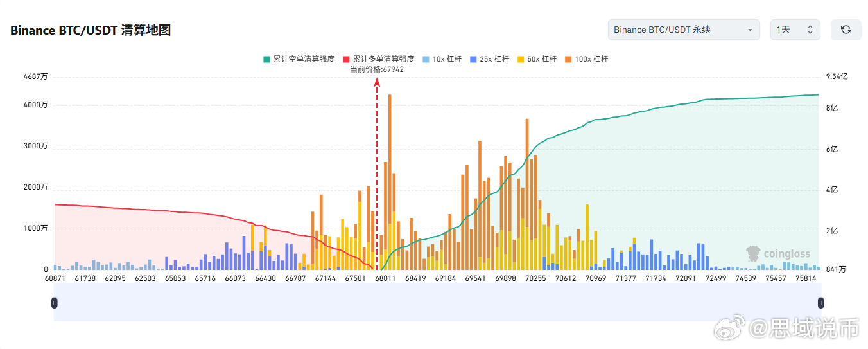The width and height of the screenshot is (868, 349).
Task: Click x-axis label 70255
Action: (x=535, y=278)
